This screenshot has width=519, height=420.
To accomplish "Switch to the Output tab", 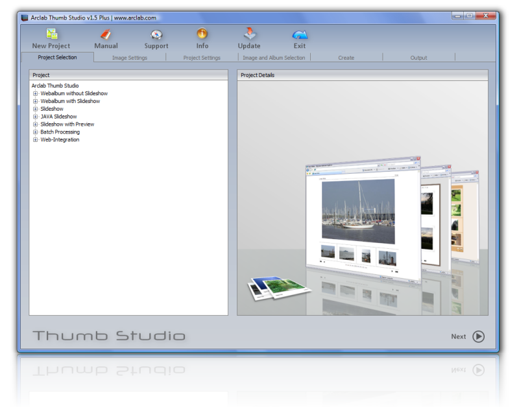I will pyautogui.click(x=418, y=58).
